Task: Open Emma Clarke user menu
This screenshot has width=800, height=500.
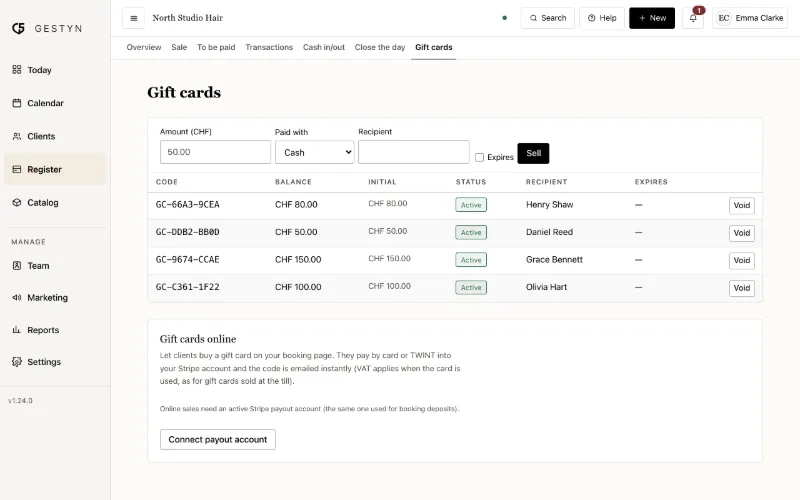Action: 750,18
